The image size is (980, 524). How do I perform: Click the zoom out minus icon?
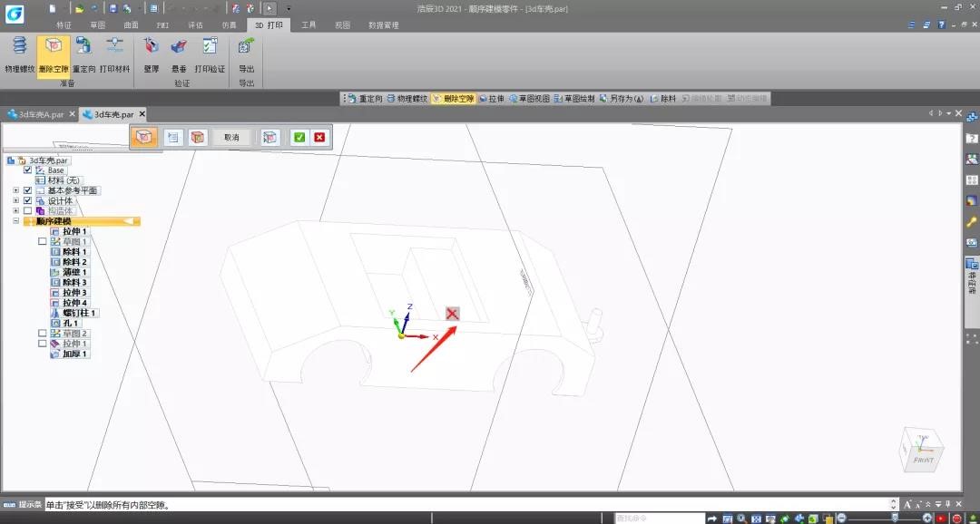[841, 519]
